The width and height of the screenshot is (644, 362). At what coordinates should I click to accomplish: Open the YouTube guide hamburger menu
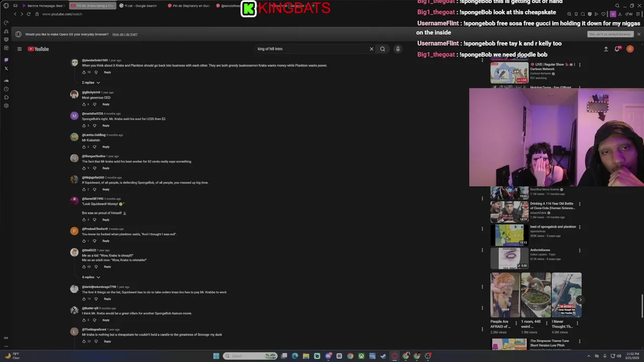19,49
